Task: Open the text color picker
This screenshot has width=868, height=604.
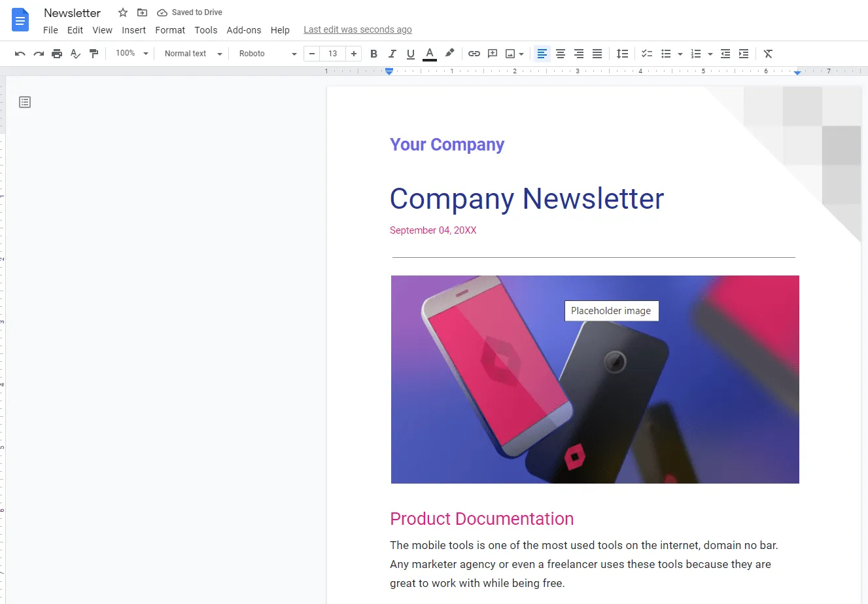Action: tap(429, 54)
